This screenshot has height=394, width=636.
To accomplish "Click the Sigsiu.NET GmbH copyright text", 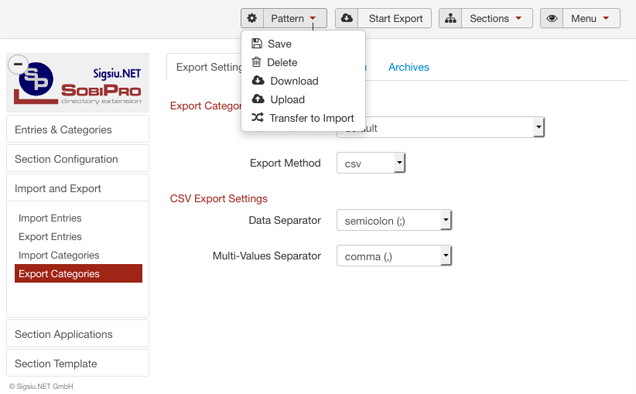I will tap(41, 386).
